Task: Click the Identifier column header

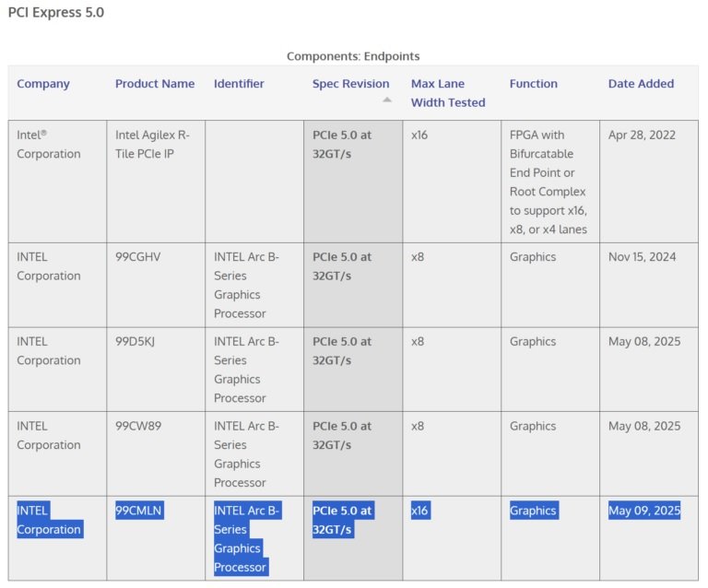Action: pos(239,84)
